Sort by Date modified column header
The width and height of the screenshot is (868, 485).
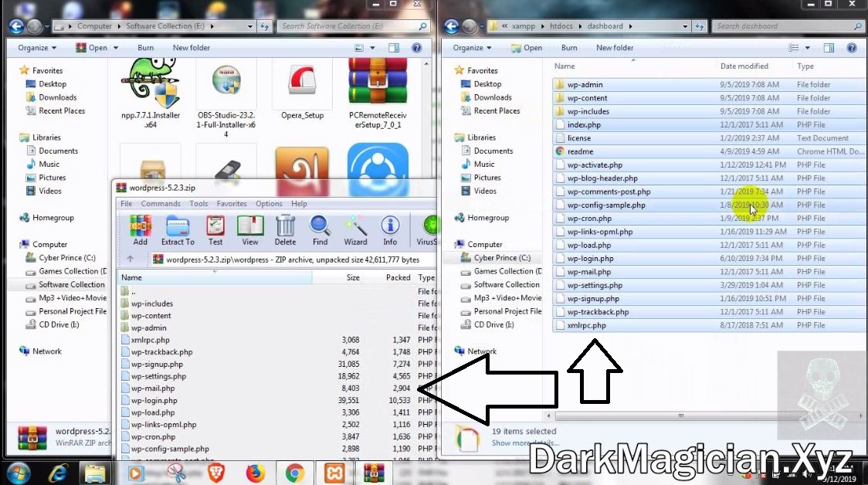click(x=744, y=66)
